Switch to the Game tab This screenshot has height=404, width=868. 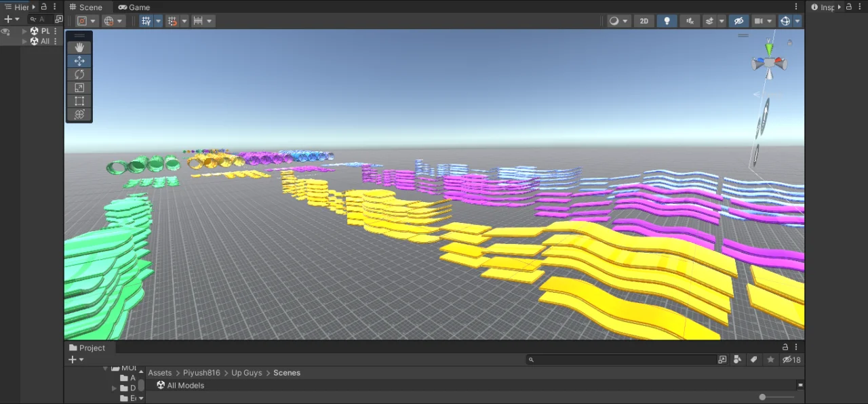click(x=134, y=7)
